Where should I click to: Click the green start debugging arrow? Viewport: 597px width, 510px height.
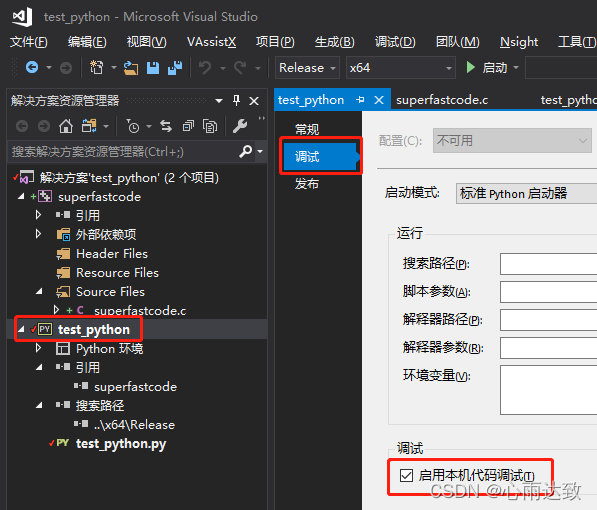tap(471, 68)
